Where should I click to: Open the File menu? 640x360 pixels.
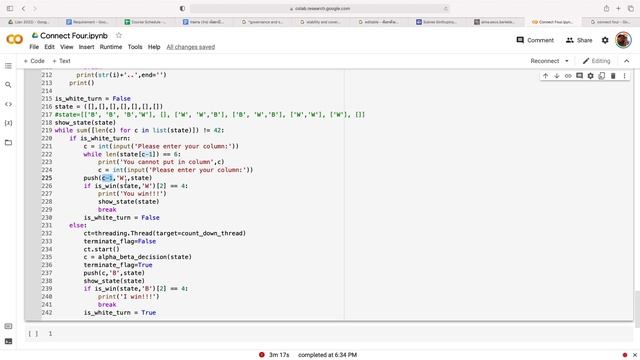click(x=34, y=47)
